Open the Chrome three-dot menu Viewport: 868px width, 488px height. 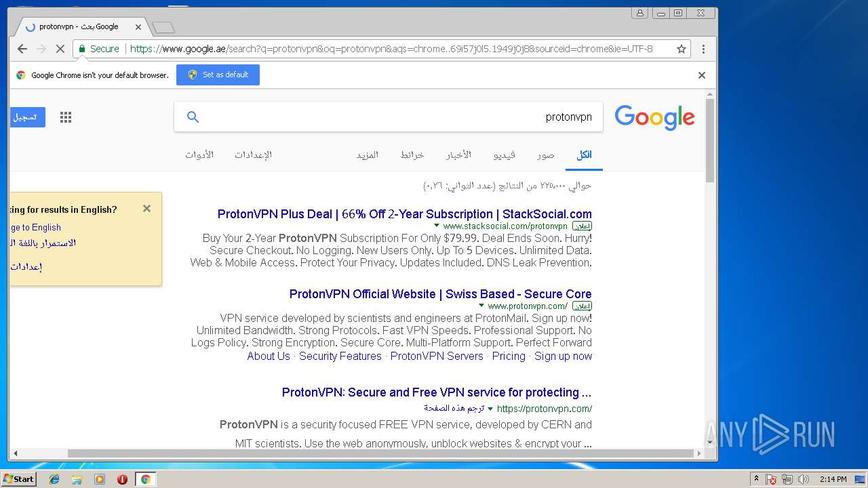tap(703, 49)
